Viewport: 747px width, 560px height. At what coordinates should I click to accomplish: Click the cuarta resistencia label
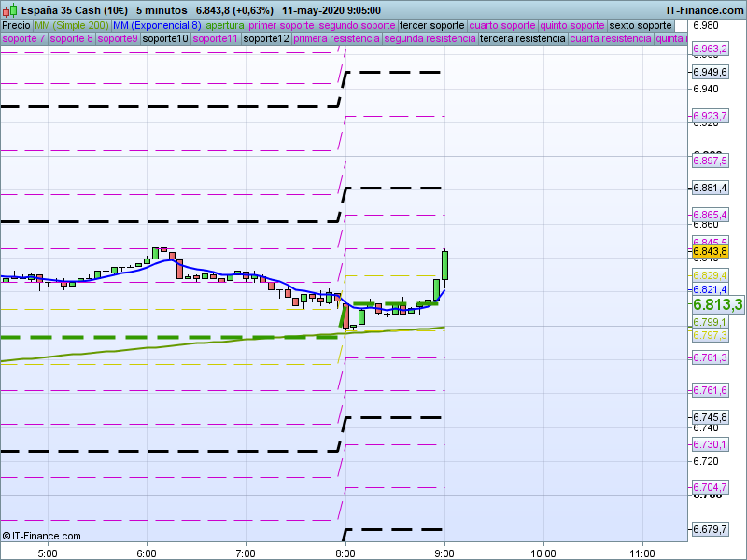pos(610,39)
